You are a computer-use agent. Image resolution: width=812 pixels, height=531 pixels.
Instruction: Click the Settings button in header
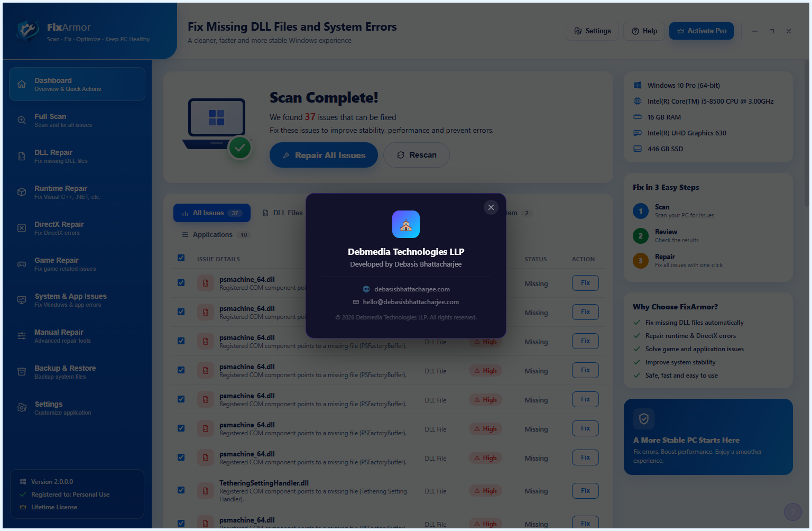pyautogui.click(x=592, y=31)
